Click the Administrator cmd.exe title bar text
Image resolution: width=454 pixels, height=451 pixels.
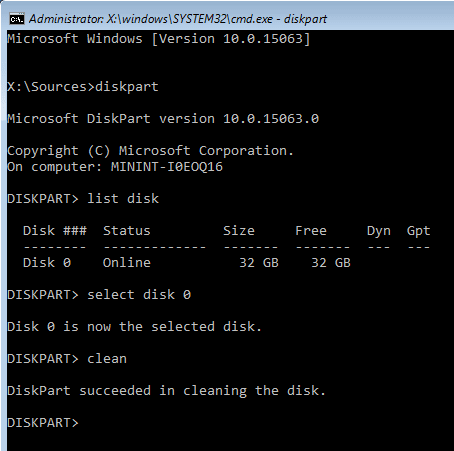178,19
